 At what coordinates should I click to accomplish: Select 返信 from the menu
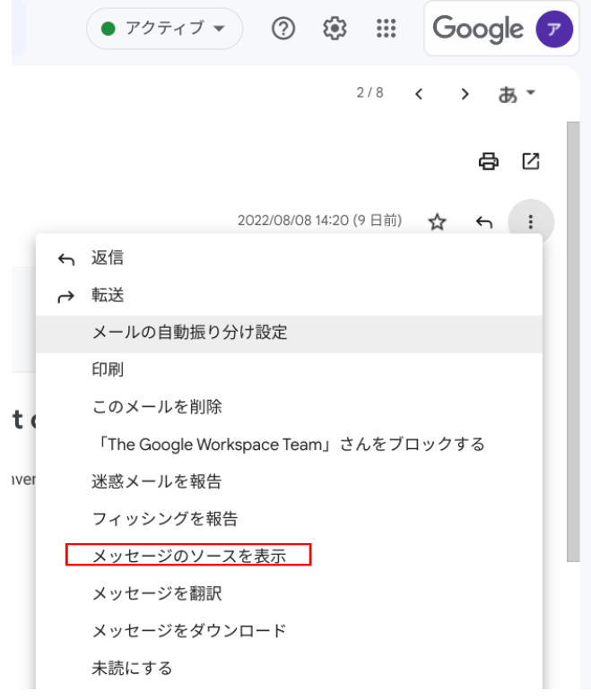(289, 258)
